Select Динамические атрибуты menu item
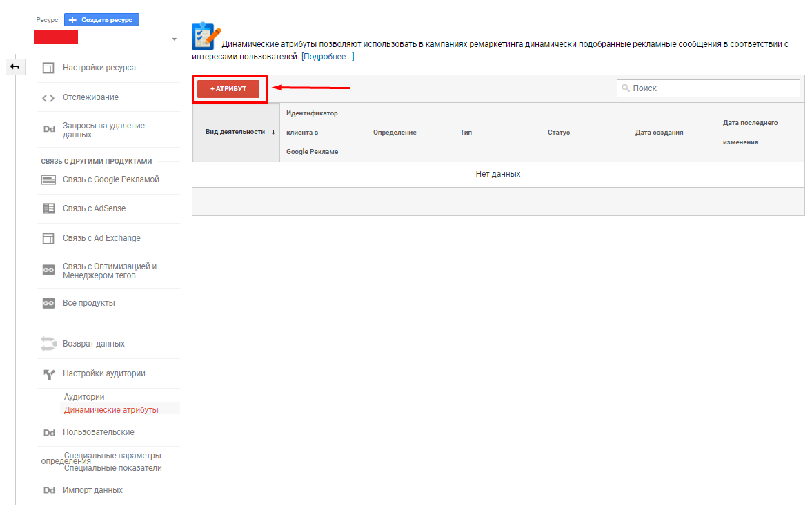812x506 pixels. (111, 409)
